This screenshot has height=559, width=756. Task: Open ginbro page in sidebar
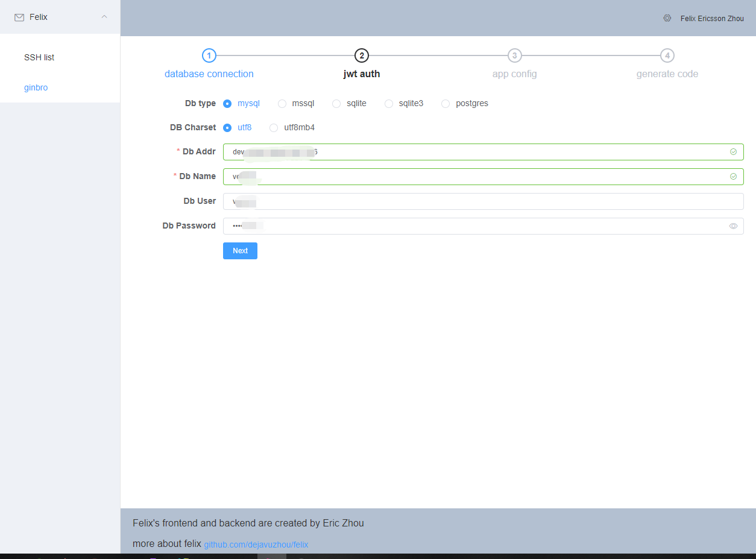36,87
